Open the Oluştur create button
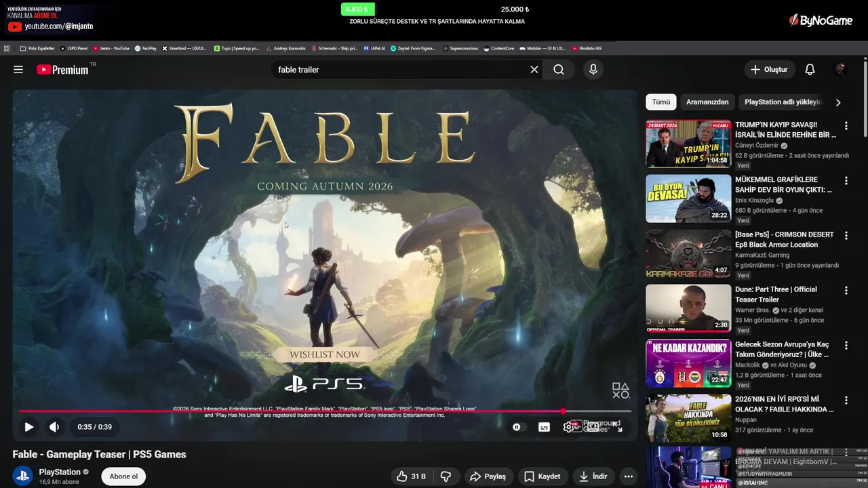Viewport: 868px width, 488px height. pos(769,70)
